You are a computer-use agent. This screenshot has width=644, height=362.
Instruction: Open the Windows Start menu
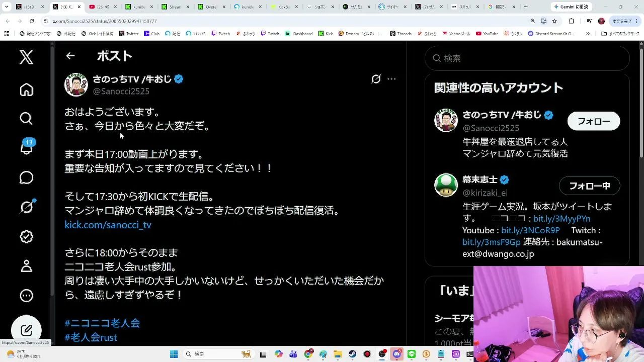[x=174, y=354]
